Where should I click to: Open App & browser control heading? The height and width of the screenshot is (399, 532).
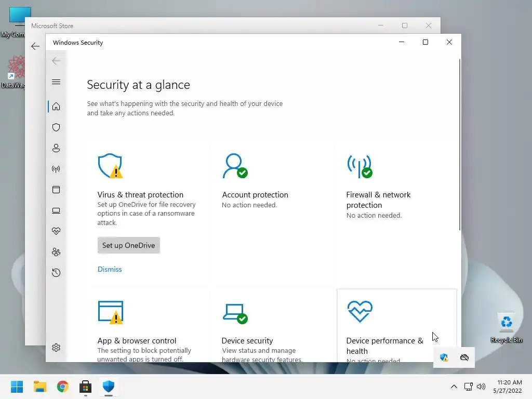tap(137, 341)
